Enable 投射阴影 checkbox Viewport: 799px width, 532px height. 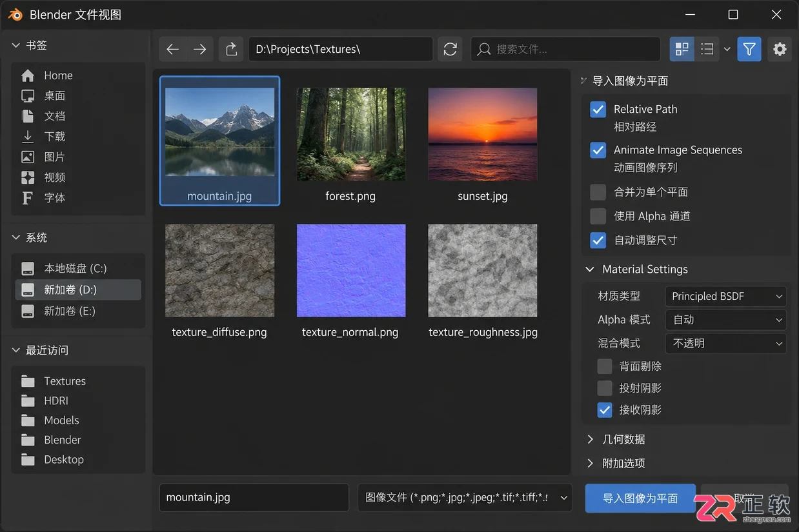605,388
